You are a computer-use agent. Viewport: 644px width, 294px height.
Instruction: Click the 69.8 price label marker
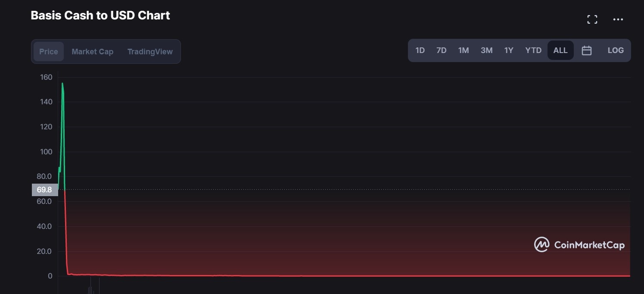pyautogui.click(x=44, y=190)
